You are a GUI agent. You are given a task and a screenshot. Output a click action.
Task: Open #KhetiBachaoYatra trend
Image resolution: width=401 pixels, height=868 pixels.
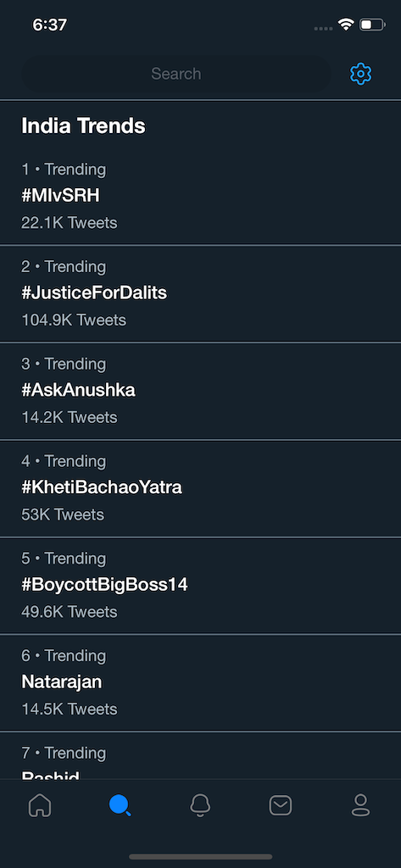200,488
